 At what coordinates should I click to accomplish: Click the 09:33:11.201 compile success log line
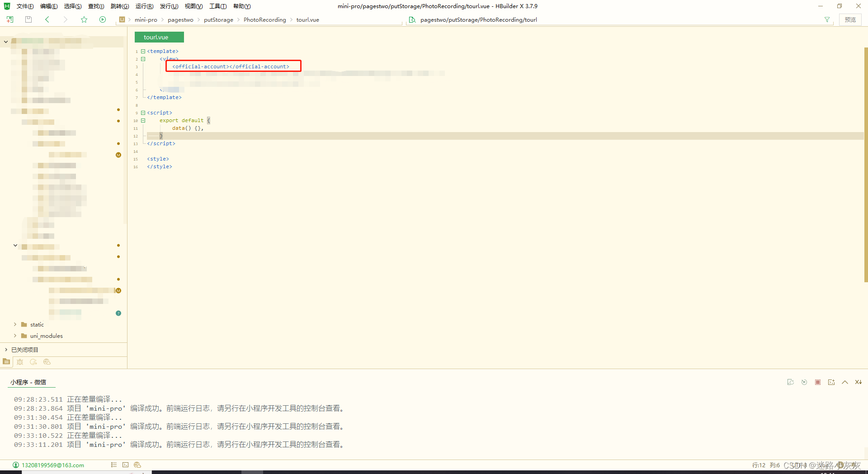click(x=180, y=445)
